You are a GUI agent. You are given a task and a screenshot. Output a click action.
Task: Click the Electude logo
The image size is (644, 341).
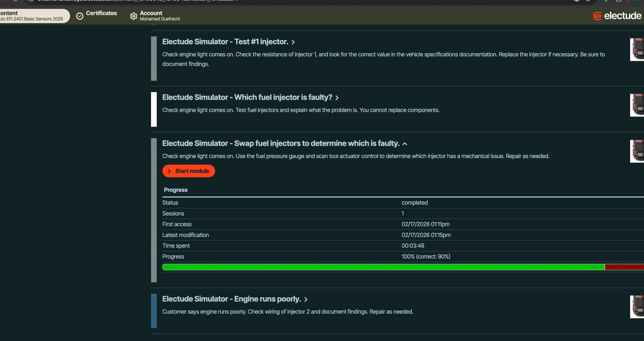tap(617, 16)
